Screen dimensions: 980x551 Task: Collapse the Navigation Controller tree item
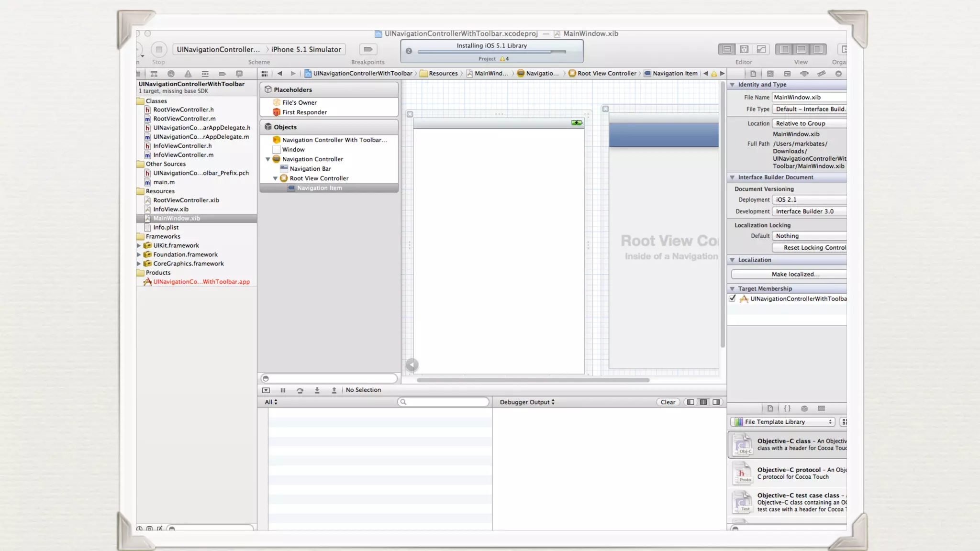[x=268, y=159]
